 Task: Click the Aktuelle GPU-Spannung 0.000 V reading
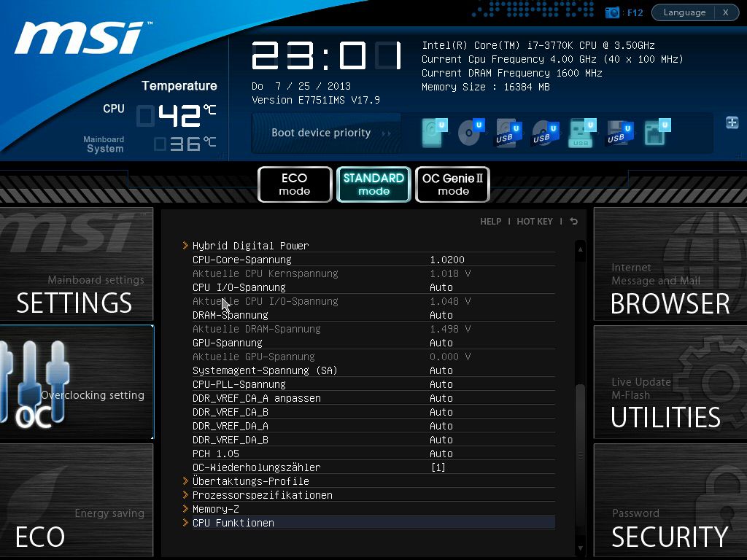click(450, 356)
